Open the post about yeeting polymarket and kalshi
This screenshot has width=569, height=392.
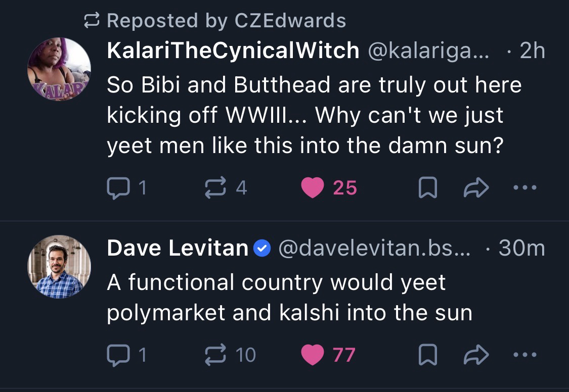pos(289,298)
